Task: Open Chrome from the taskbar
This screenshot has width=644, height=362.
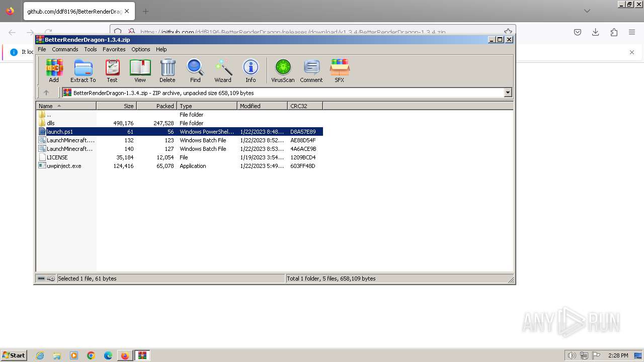Action: (x=91, y=355)
